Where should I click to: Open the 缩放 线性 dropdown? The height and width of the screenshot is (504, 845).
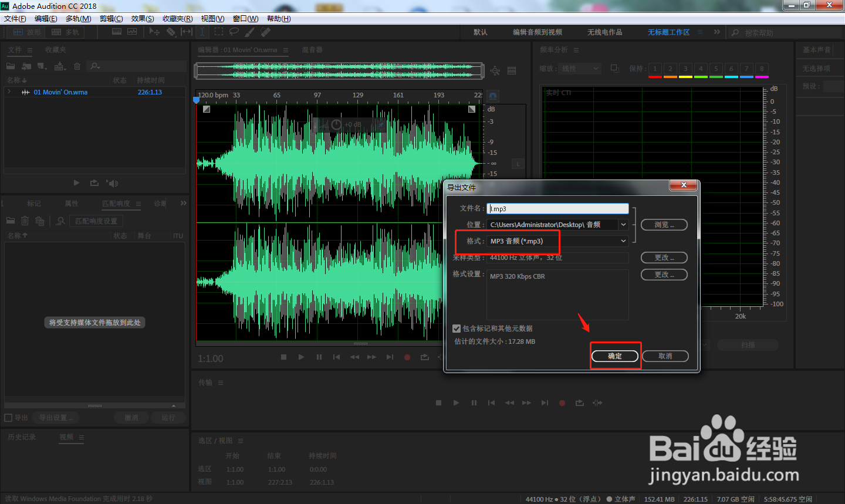[580, 69]
